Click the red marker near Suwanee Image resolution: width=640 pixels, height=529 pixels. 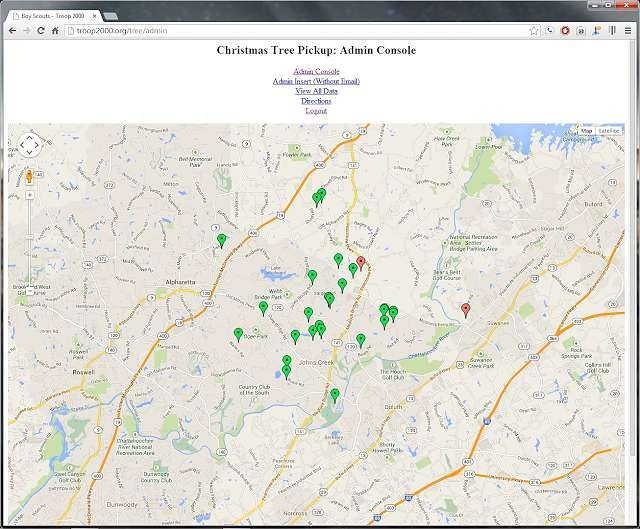pos(466,311)
